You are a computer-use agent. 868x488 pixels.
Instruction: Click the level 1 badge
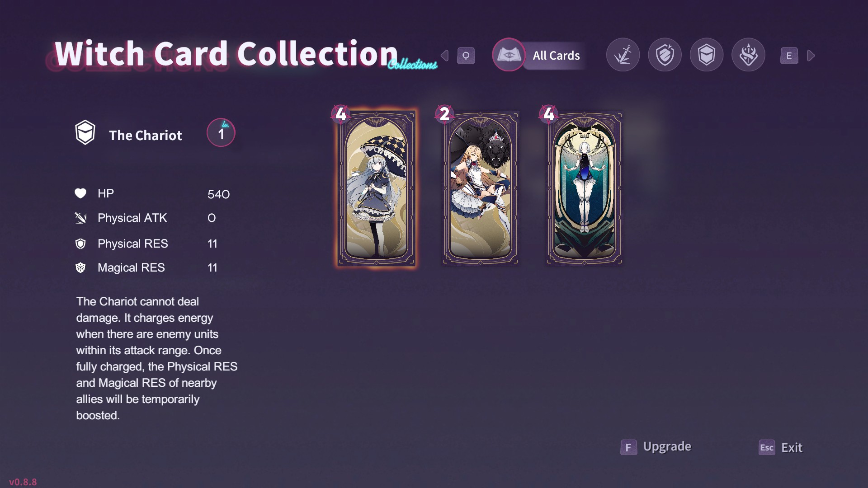(221, 133)
